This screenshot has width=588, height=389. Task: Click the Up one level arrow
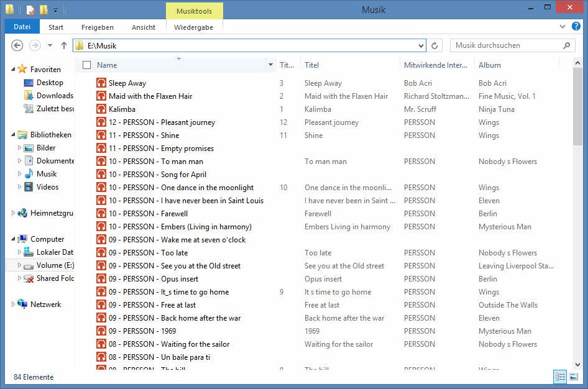63,45
